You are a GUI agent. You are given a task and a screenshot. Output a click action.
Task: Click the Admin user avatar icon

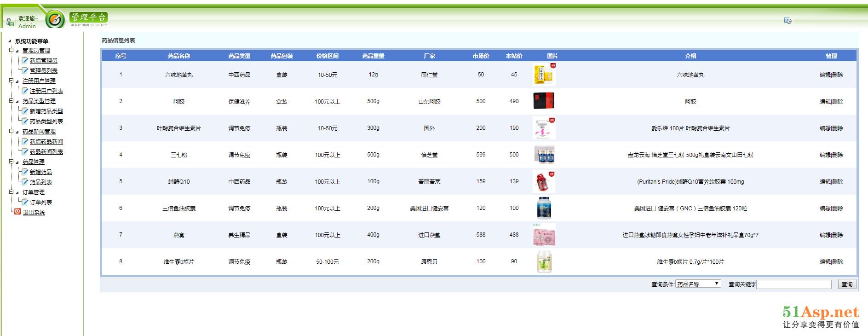[10, 22]
